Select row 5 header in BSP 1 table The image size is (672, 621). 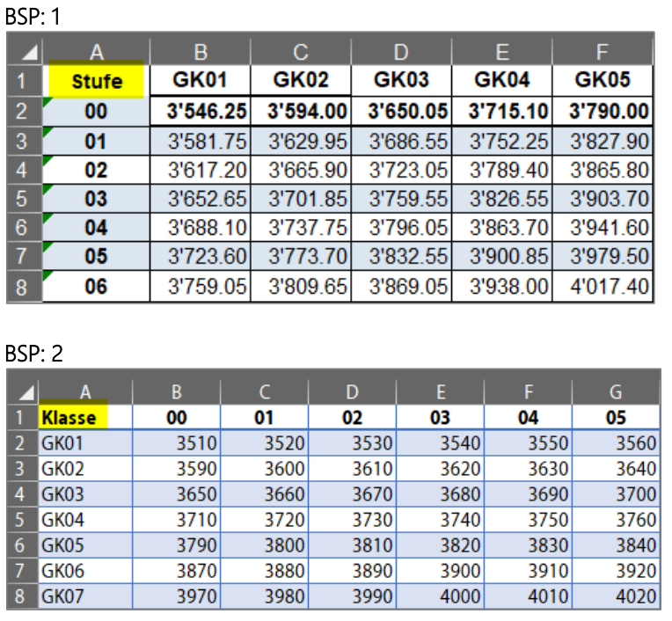(x=25, y=199)
